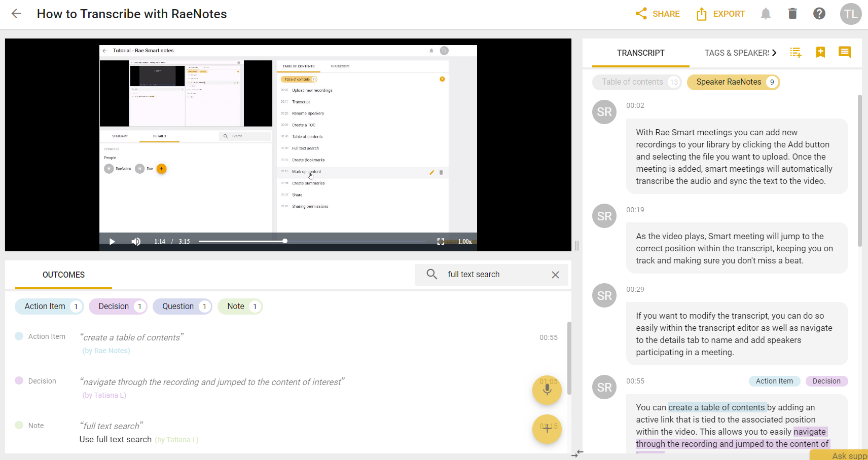This screenshot has width=868, height=460.
Task: Click the back arrow icon
Action: [x=16, y=14]
